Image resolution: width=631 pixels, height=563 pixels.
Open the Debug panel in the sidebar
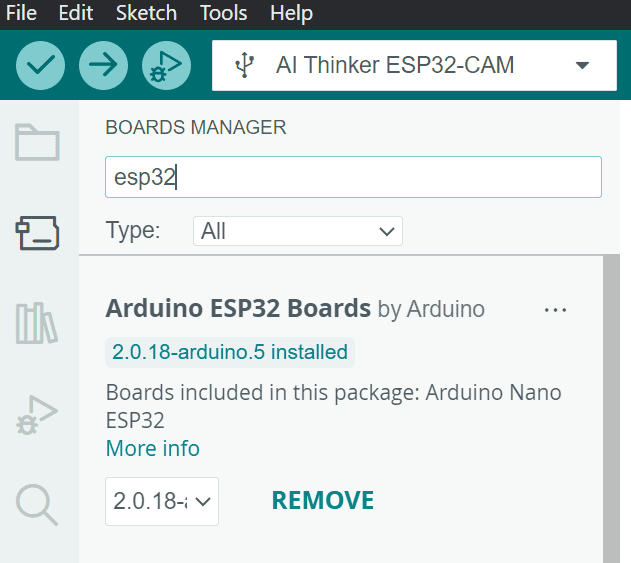click(x=38, y=413)
